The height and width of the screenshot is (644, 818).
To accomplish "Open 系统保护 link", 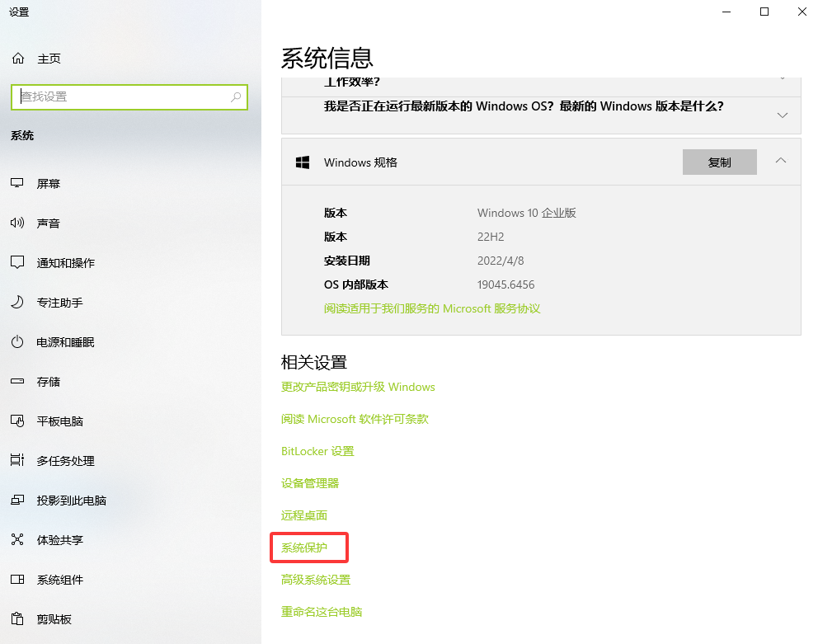I will click(x=304, y=548).
